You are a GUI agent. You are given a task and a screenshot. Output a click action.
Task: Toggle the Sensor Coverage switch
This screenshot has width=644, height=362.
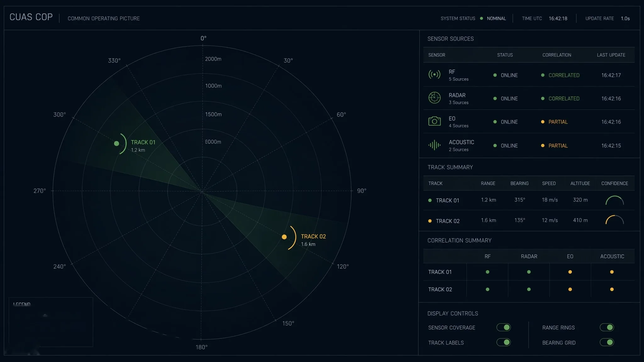[x=503, y=327]
